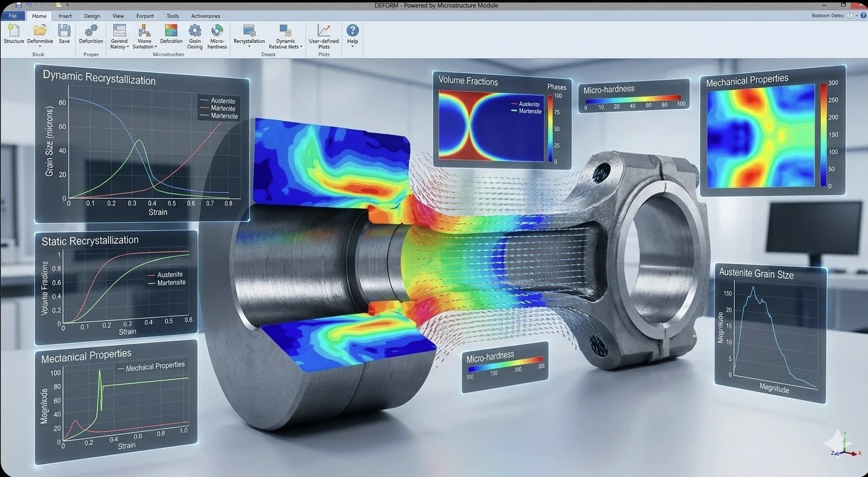
Task: Open User-defined Plots chart icon
Action: [324, 31]
